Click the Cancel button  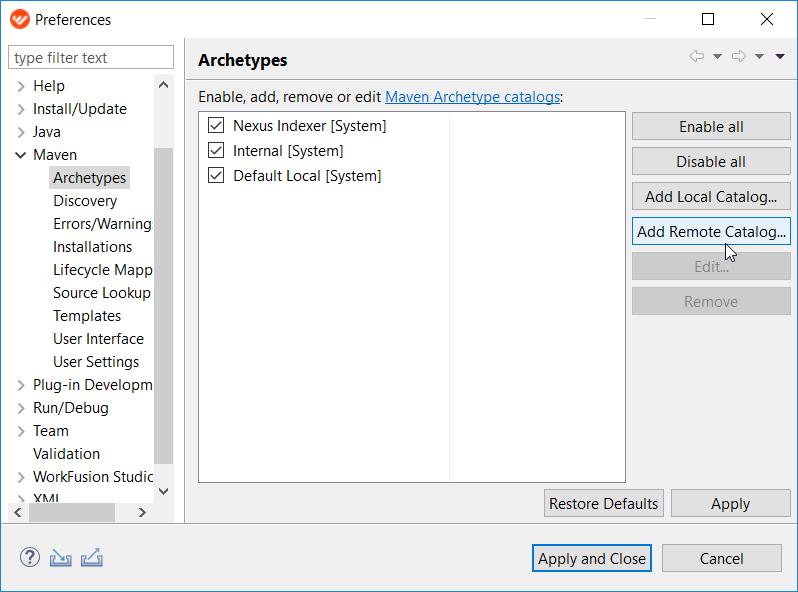click(x=722, y=558)
